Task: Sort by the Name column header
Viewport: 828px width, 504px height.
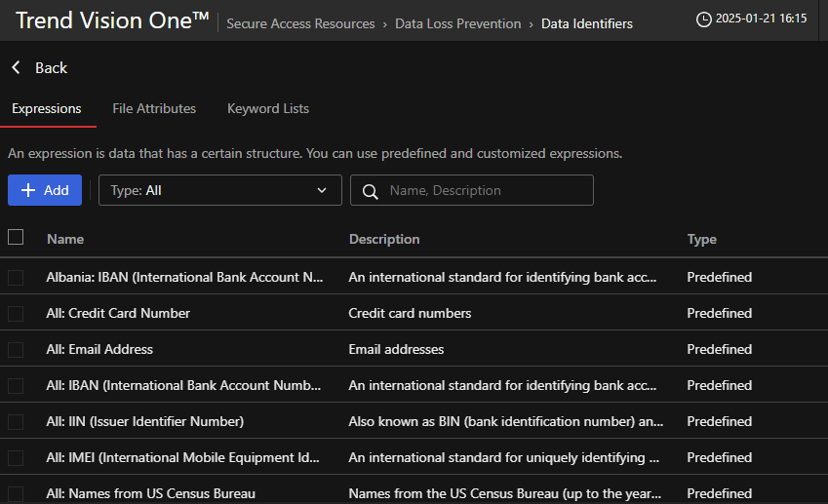Action: (x=65, y=239)
